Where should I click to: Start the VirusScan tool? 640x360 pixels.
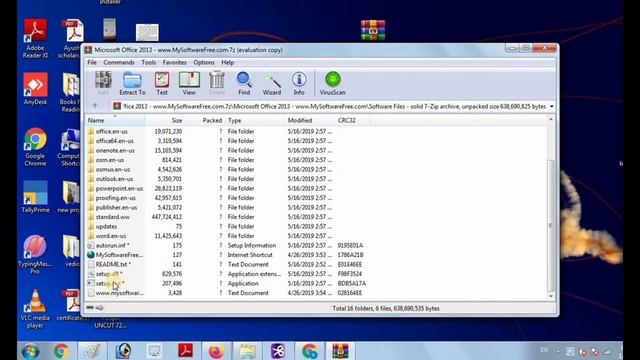[x=333, y=84]
